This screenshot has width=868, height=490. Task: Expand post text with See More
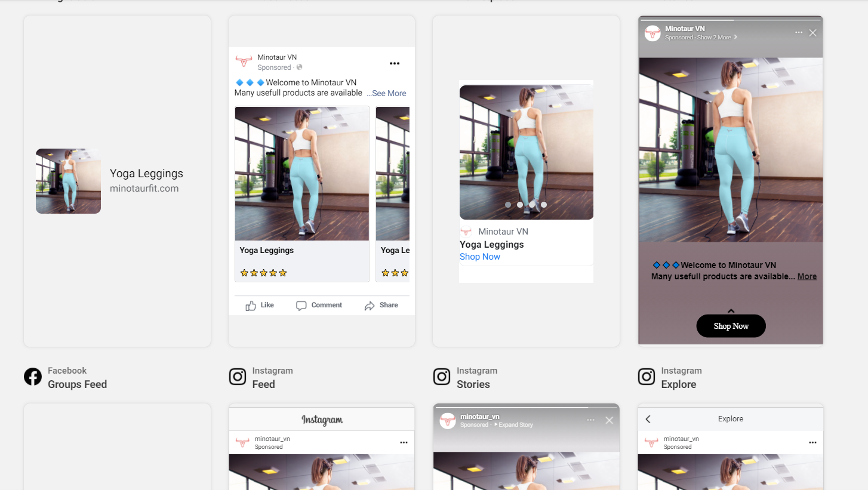[388, 93]
